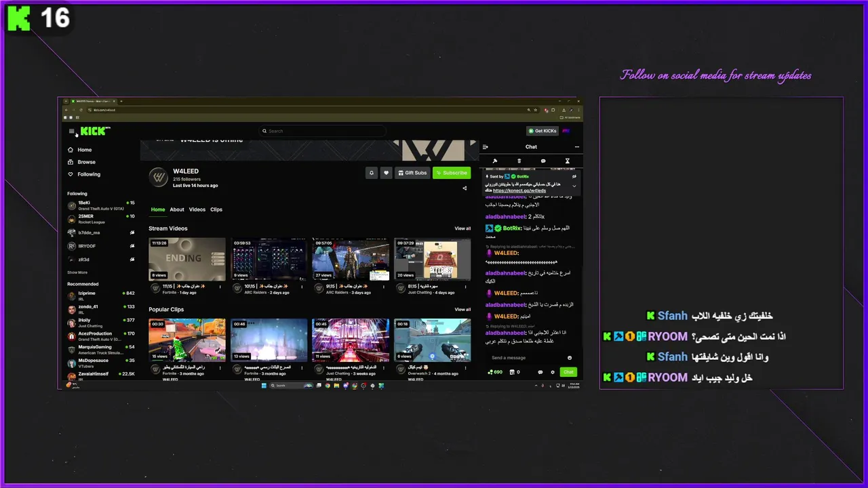The width and height of the screenshot is (868, 488).
Task: Open Following in the sidebar
Action: click(x=83, y=174)
